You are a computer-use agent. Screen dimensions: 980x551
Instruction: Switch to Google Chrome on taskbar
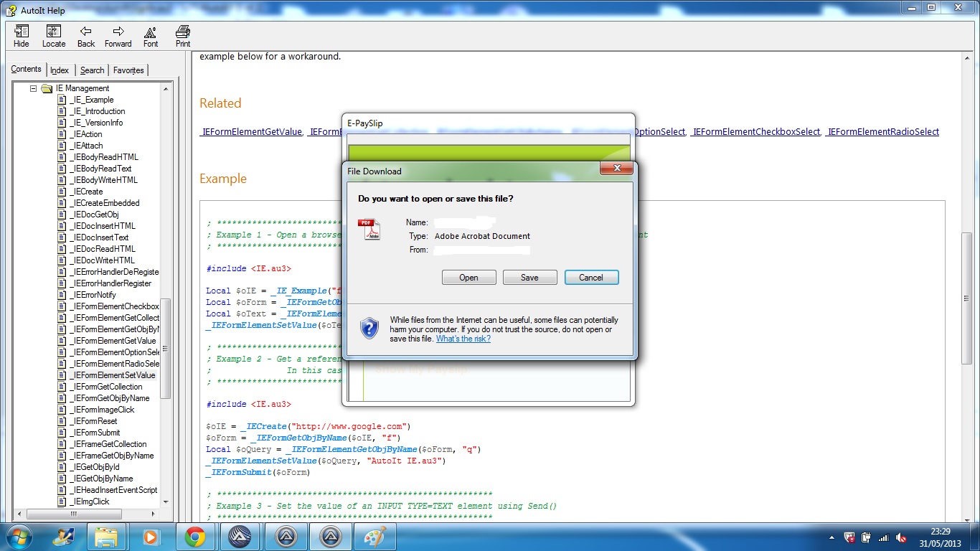pyautogui.click(x=195, y=537)
